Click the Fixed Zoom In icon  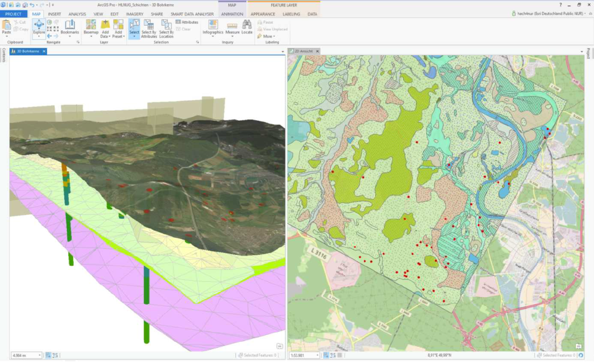[50, 29]
